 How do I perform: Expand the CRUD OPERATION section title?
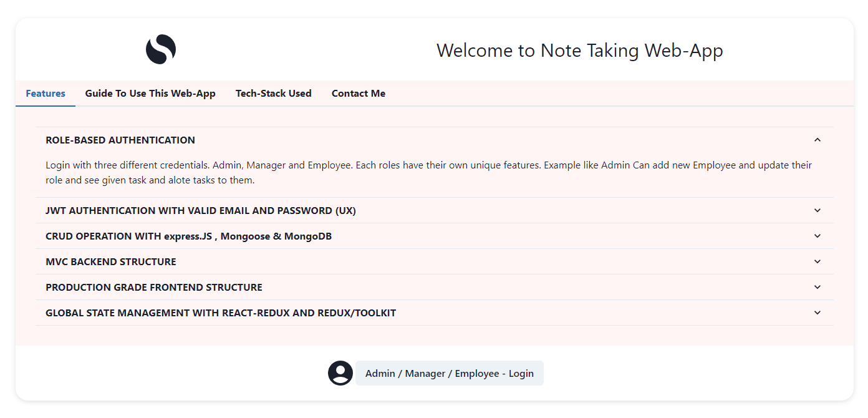[x=188, y=236]
